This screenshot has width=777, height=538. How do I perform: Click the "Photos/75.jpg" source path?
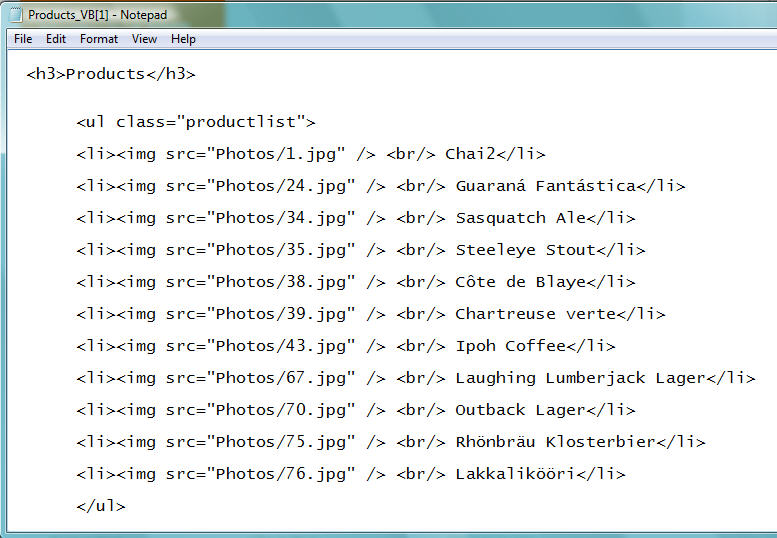coord(280,441)
